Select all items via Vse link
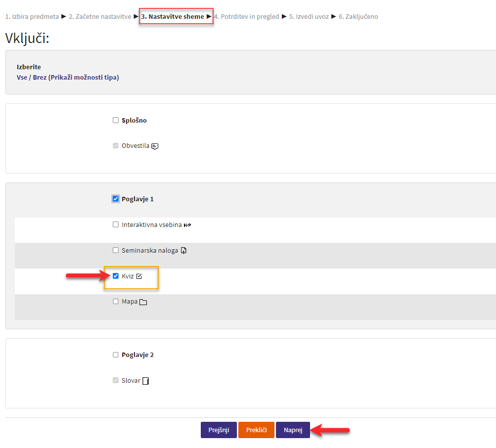 click(x=22, y=77)
